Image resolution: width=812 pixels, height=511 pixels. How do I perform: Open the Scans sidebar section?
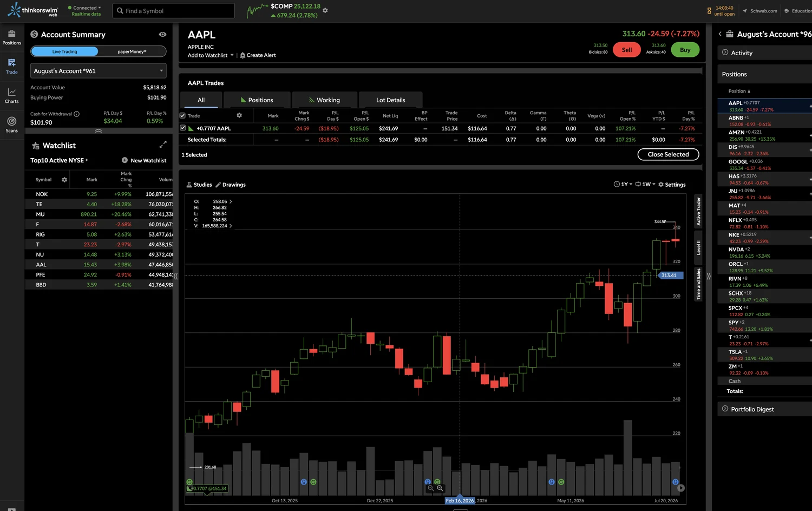tap(11, 125)
